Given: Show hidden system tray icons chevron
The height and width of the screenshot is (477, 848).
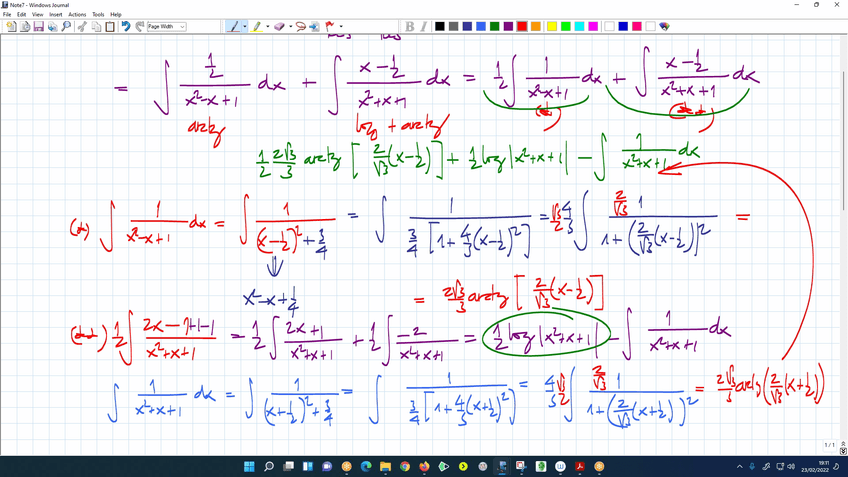Looking at the screenshot, I should pyautogui.click(x=739, y=467).
